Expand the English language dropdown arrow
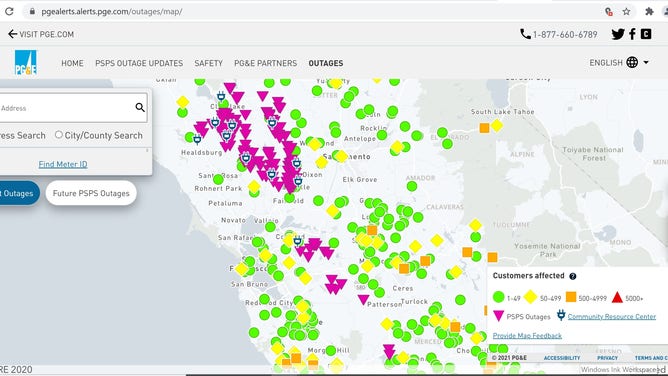The height and width of the screenshot is (376, 668). [646, 63]
